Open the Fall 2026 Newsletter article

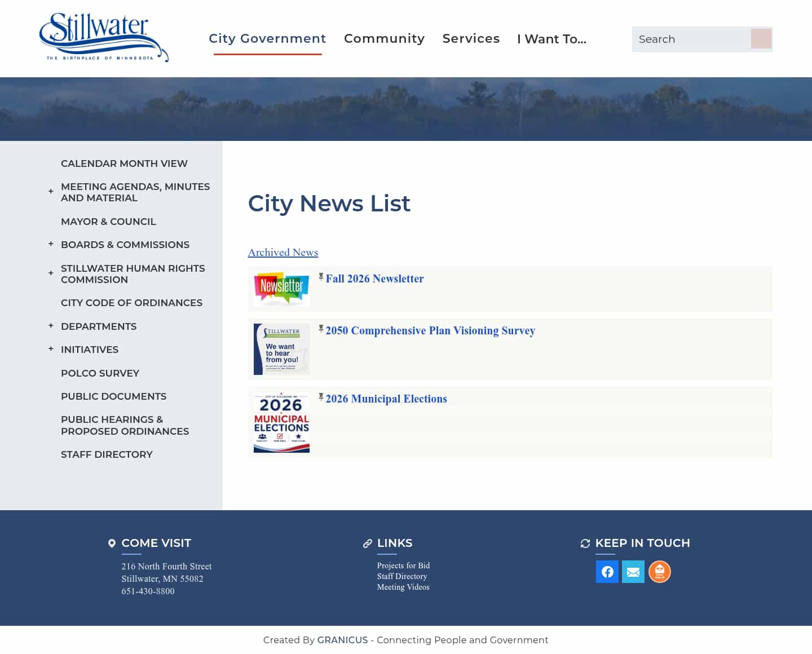coord(374,279)
